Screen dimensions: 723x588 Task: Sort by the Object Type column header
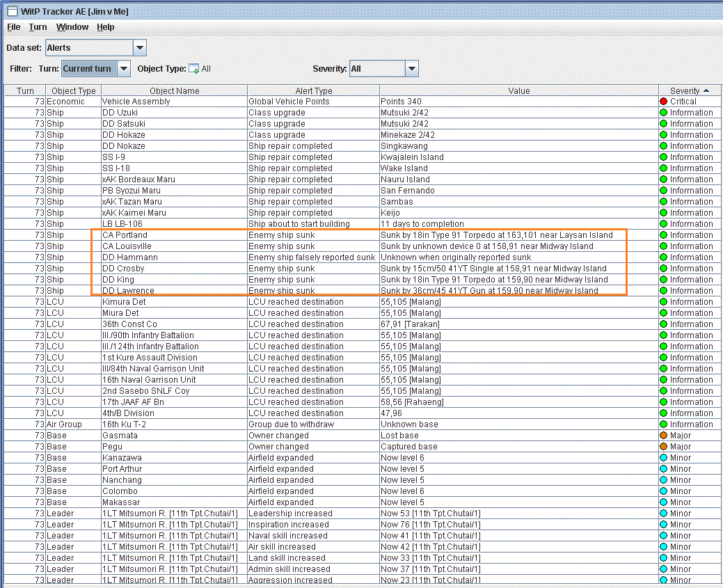(73, 91)
